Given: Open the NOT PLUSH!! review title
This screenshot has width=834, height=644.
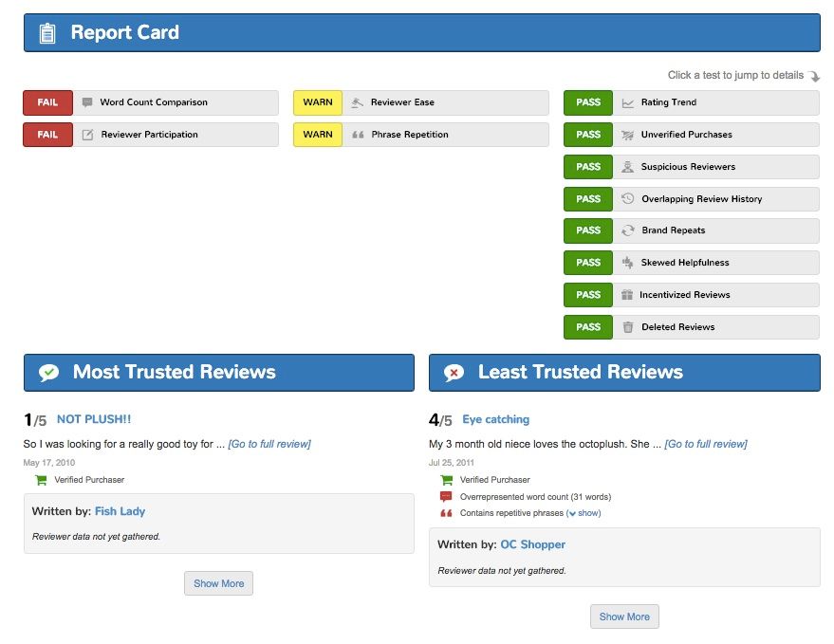Looking at the screenshot, I should coord(94,419).
